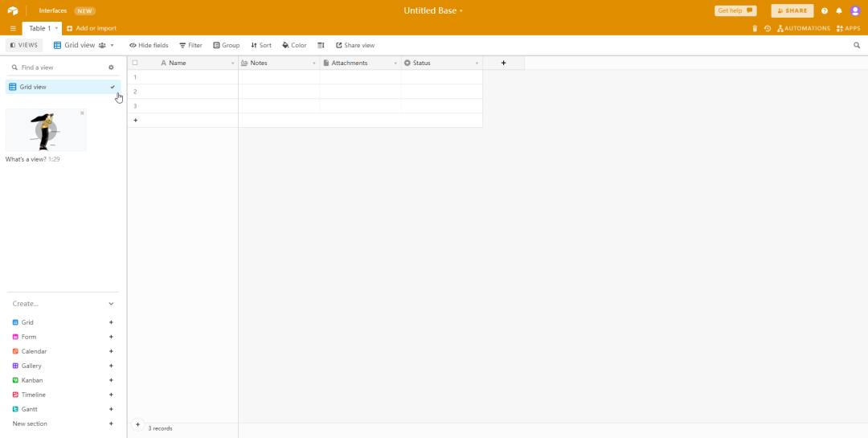This screenshot has width=868, height=438.
Task: Open view settings gear icon in sidebar
Action: click(x=111, y=68)
